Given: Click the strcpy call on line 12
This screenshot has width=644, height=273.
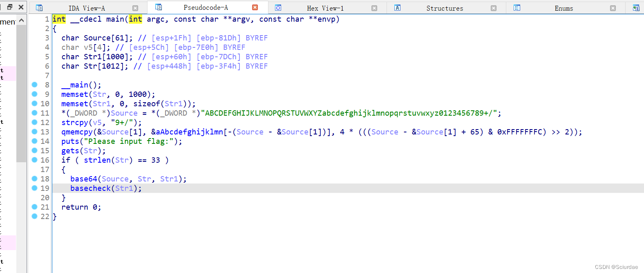Looking at the screenshot, I should [75, 123].
